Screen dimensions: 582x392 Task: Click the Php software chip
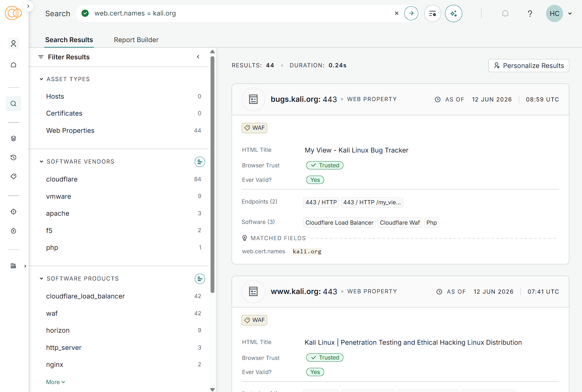point(431,223)
